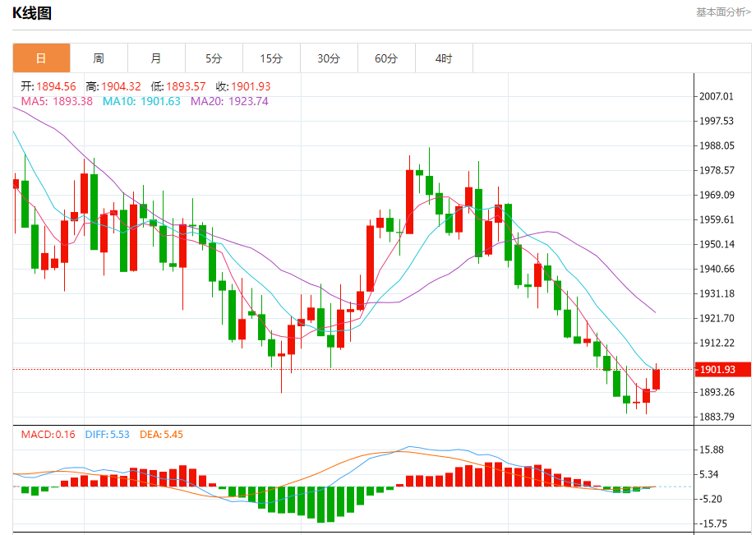This screenshot has height=535, width=756.
Task: Click the -5.20 MACD axis label
Action: [x=711, y=499]
